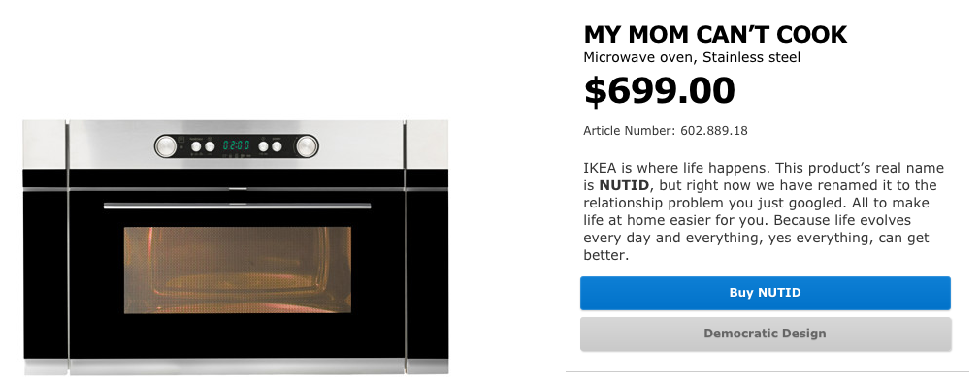Select the Article Number 602.889.18 text
Screen dimensions: 980x383
665,131
